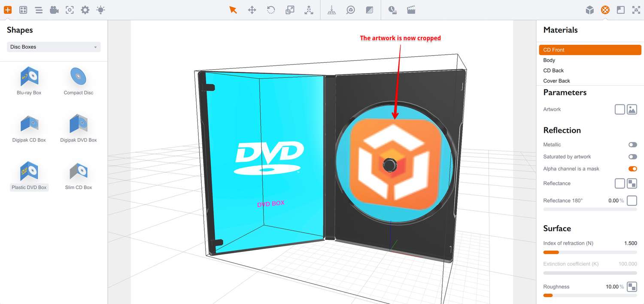Toggle the Metallic switch
This screenshot has height=304, width=644.
(632, 145)
